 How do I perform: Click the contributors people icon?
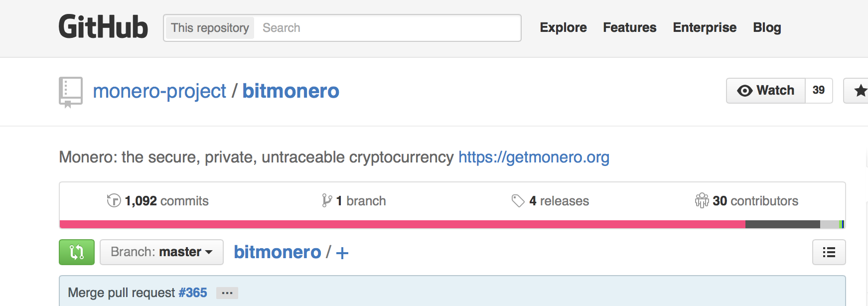tap(702, 200)
